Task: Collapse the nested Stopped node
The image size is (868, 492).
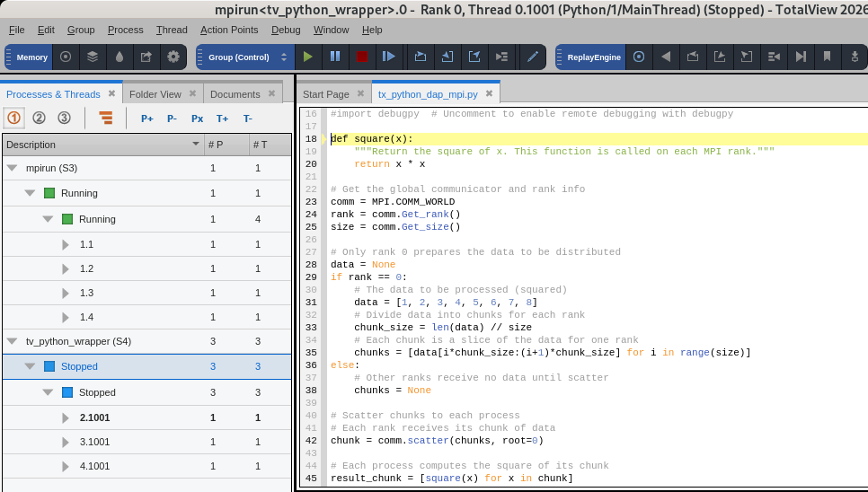Action: coord(49,392)
